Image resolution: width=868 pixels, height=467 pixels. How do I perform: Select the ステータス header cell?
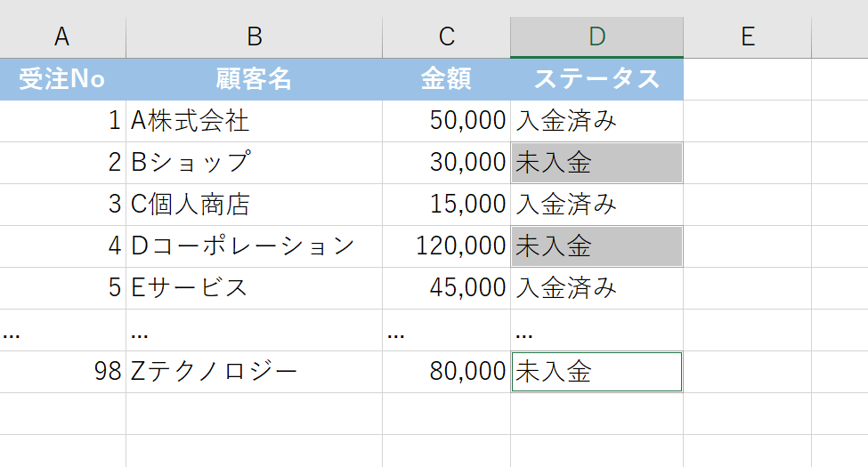597,79
